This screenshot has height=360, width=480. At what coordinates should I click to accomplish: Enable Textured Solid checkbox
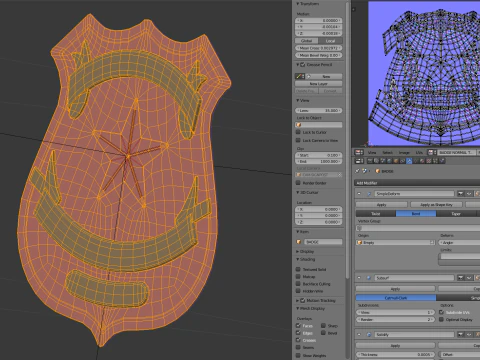pos(298,269)
